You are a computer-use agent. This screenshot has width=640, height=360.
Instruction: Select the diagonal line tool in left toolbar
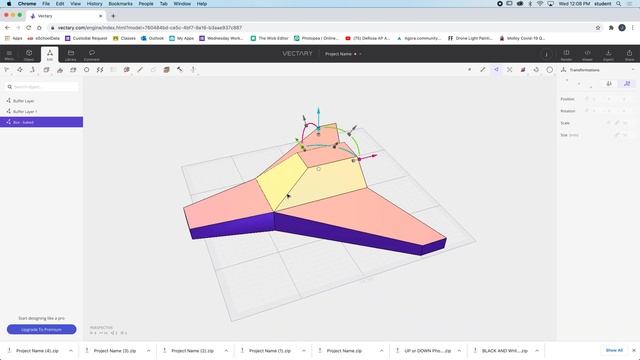point(140,70)
